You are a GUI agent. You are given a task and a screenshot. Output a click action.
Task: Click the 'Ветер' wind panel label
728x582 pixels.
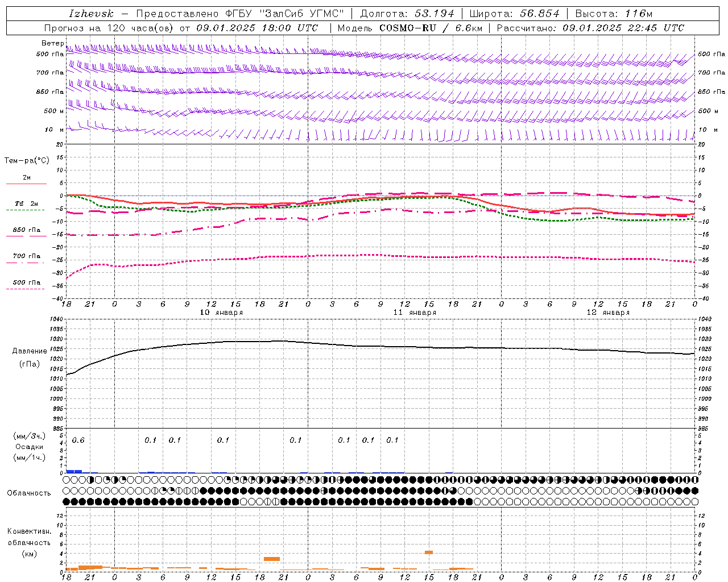point(52,43)
